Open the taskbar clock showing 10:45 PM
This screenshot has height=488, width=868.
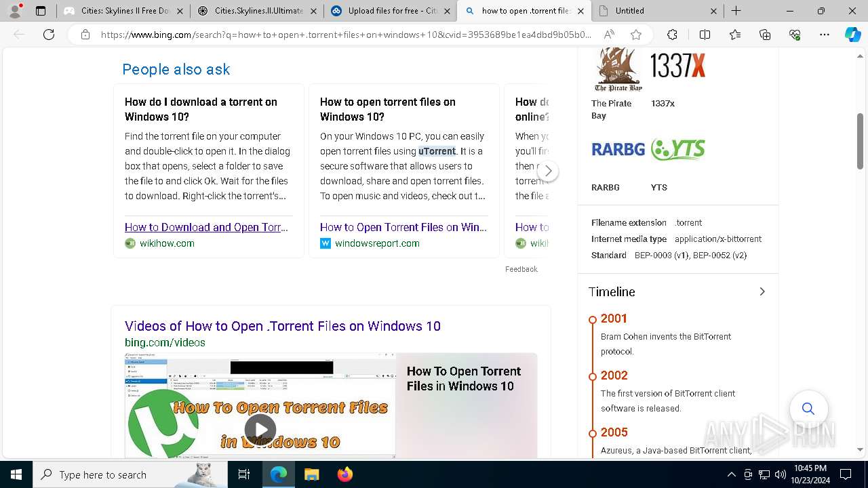810,474
